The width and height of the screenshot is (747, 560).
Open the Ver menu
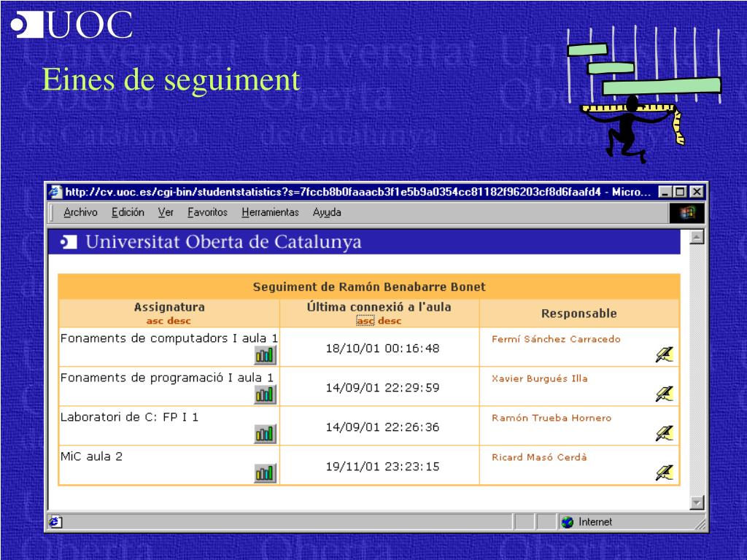(x=166, y=212)
